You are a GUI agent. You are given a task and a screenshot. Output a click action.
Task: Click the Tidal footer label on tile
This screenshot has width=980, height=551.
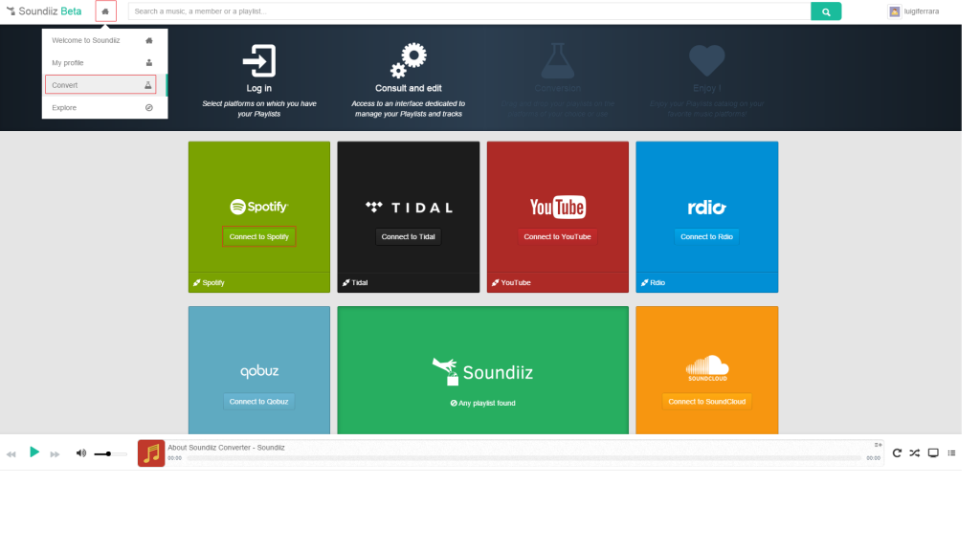pos(355,283)
